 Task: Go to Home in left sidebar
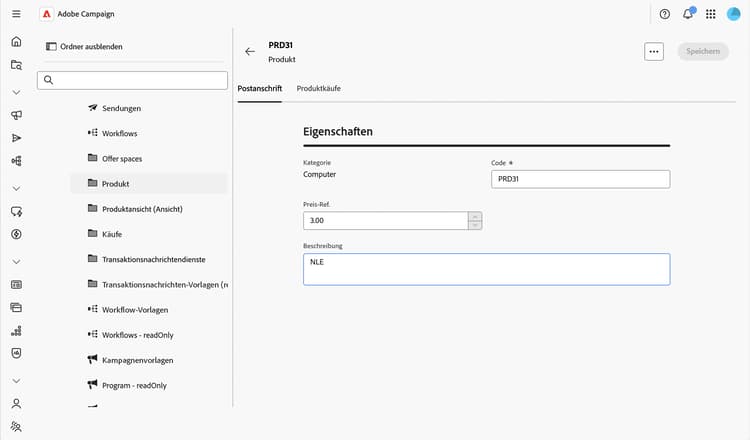[16, 42]
